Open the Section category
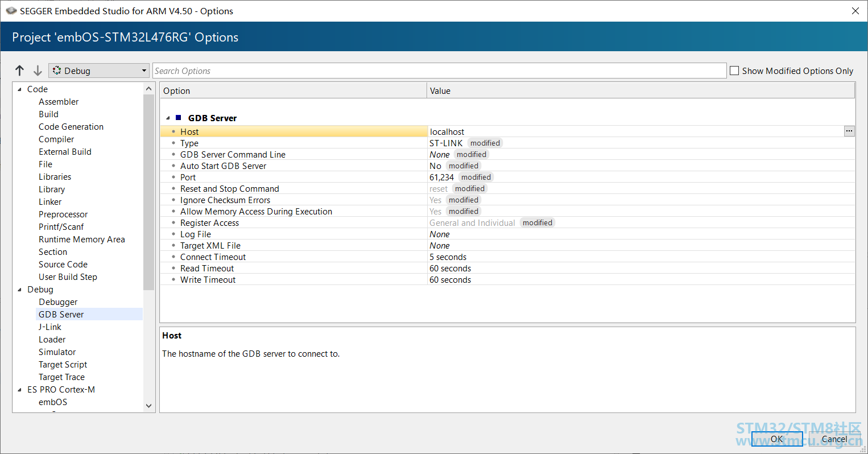Screen dimensions: 868x454 53,252
